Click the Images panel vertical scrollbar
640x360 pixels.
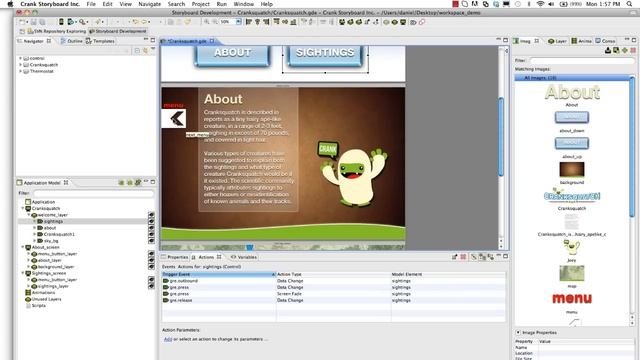click(632, 147)
